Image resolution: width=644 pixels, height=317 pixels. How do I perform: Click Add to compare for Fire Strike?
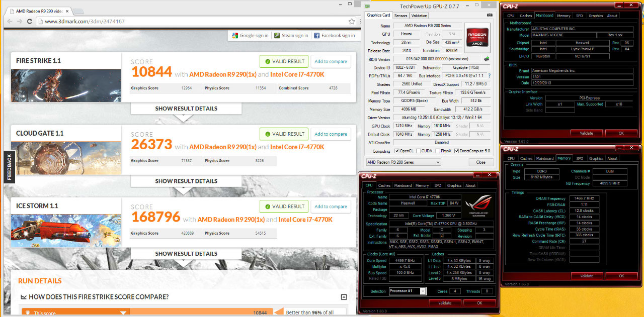click(331, 61)
